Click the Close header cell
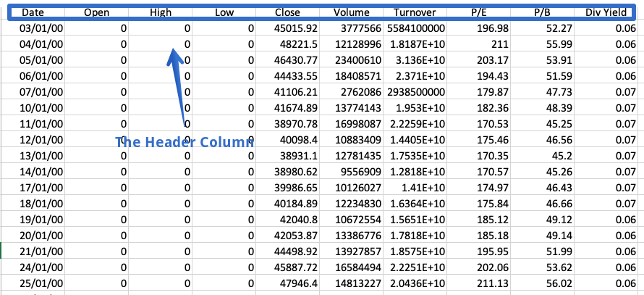The height and width of the screenshot is (295, 644). pyautogui.click(x=287, y=12)
